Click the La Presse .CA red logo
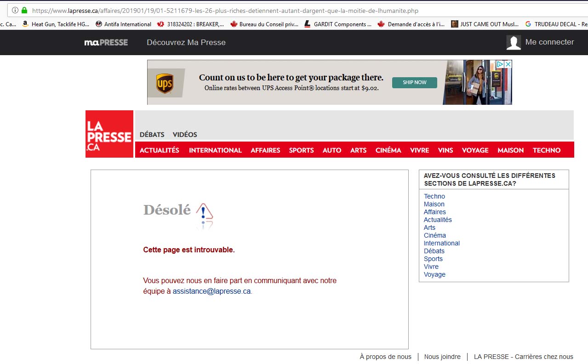This screenshot has height=364, width=588. pyautogui.click(x=109, y=134)
